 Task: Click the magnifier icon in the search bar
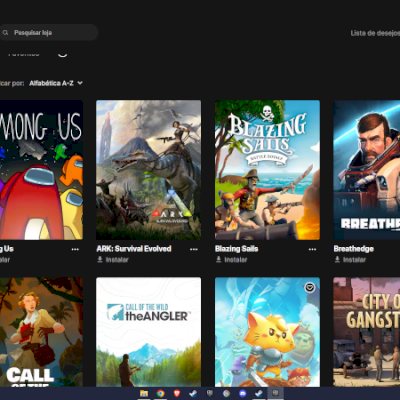coord(5,33)
